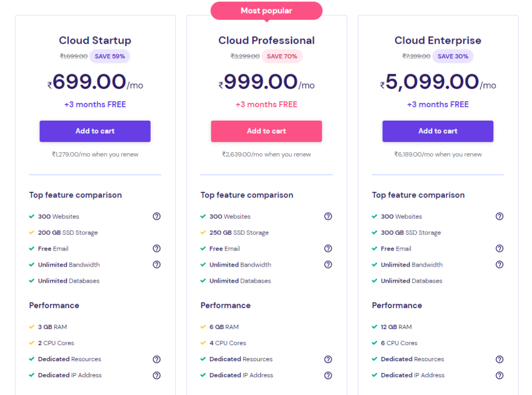The image size is (532, 395).
Task: Open help icon for Cloud Professional 300 Websites
Action: coord(328,216)
